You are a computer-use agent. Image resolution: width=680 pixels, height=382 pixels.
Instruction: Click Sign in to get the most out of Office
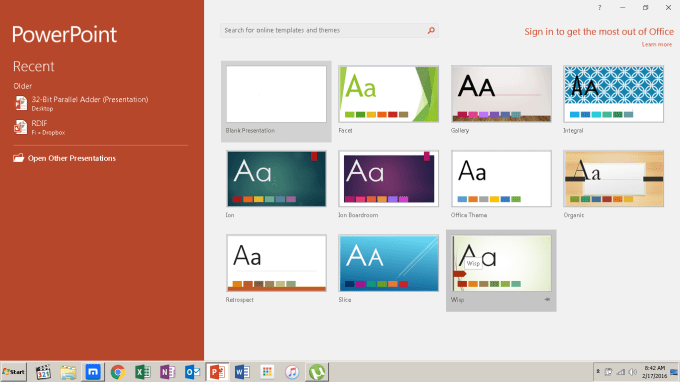click(x=599, y=32)
